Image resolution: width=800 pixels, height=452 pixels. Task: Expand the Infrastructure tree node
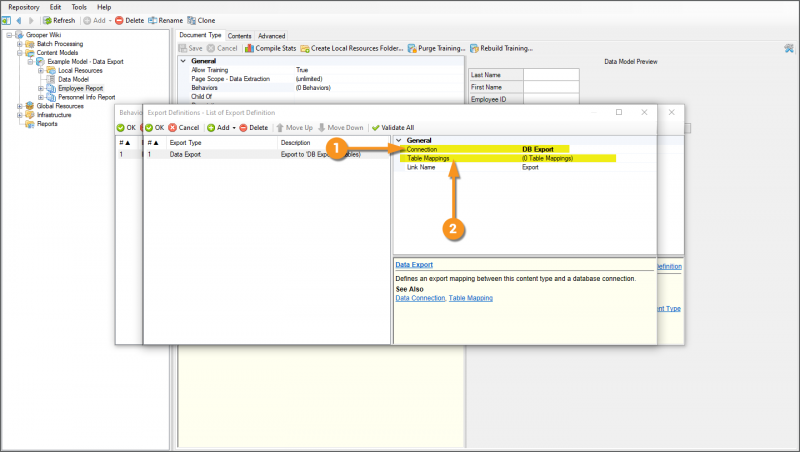click(19, 115)
